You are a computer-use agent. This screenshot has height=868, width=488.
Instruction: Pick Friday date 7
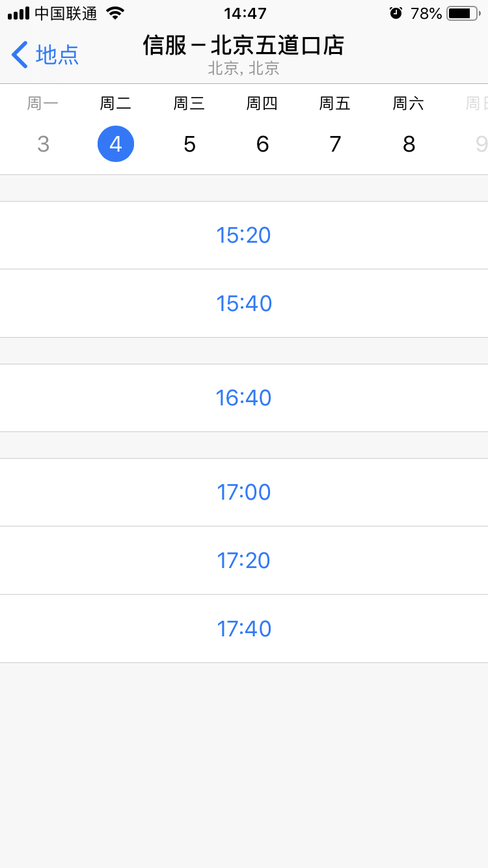click(335, 144)
